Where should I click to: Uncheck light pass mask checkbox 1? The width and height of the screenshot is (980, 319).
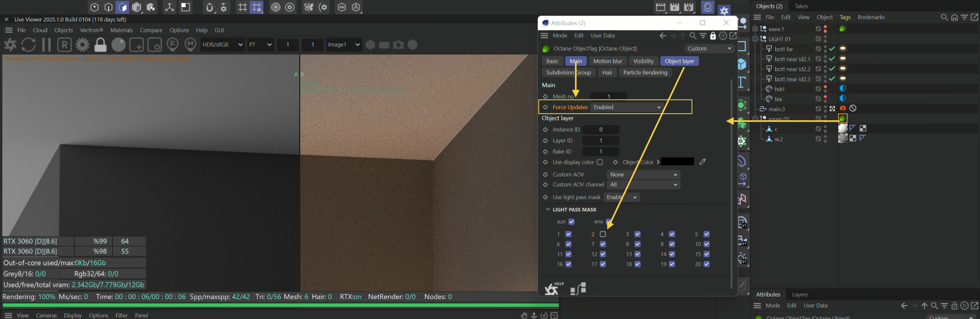click(x=569, y=234)
